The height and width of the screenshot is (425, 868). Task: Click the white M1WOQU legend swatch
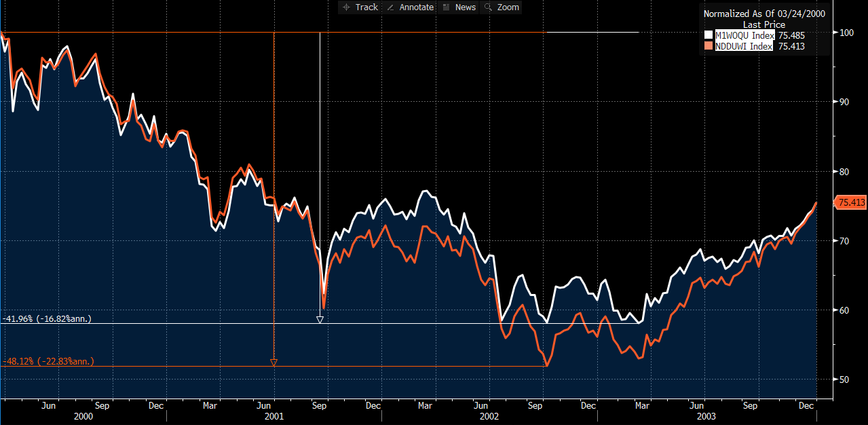(x=709, y=35)
